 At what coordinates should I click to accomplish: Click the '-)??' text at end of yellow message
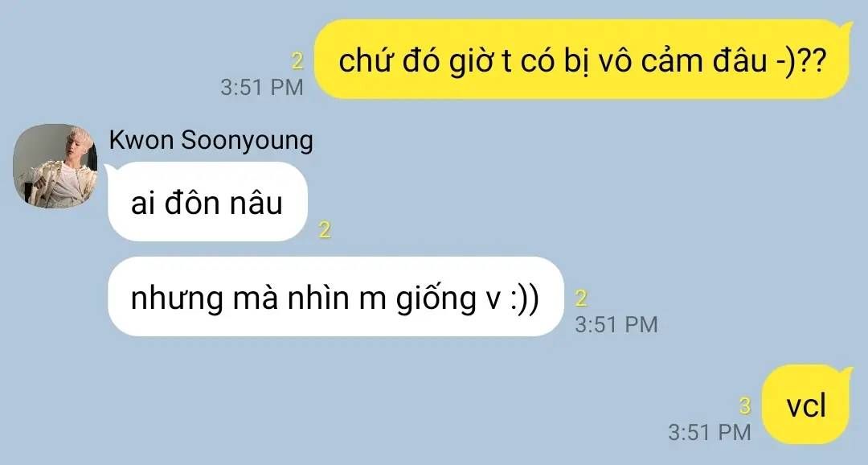pyautogui.click(x=800, y=61)
